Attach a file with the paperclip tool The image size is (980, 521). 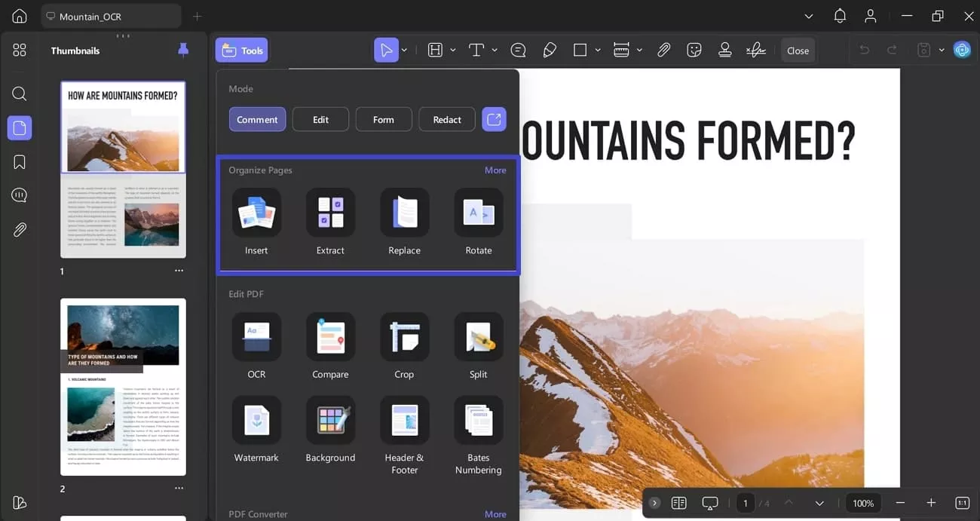(x=663, y=49)
